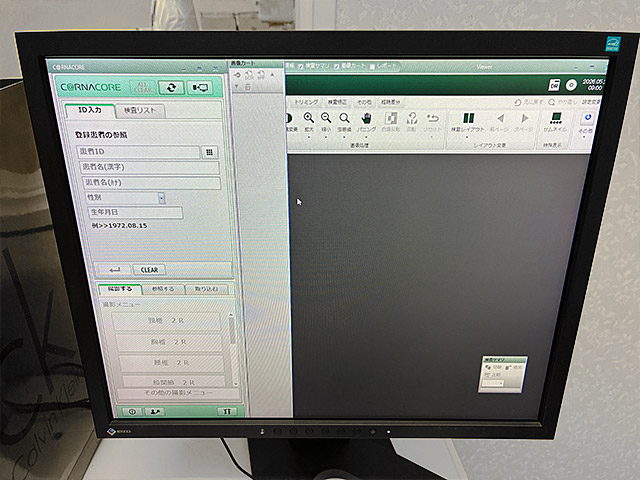Open the keypad grid next to 患者ID
This screenshot has height=480, width=640.
click(209, 152)
